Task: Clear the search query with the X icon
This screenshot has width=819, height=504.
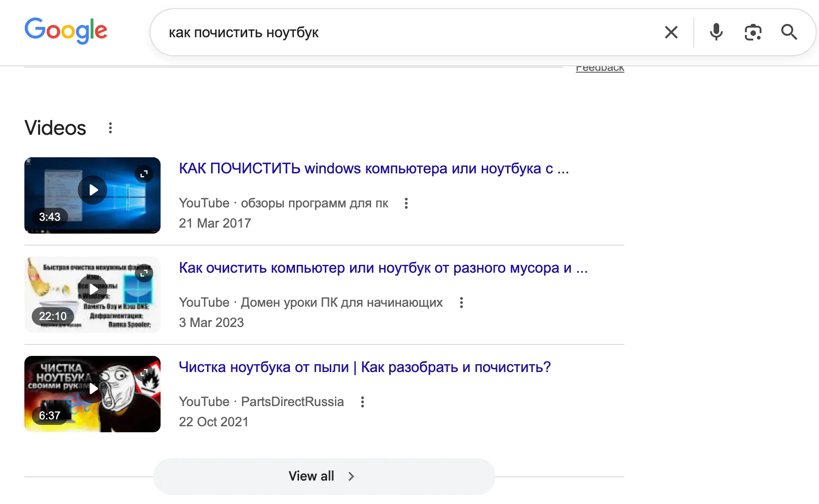Action: [x=671, y=32]
